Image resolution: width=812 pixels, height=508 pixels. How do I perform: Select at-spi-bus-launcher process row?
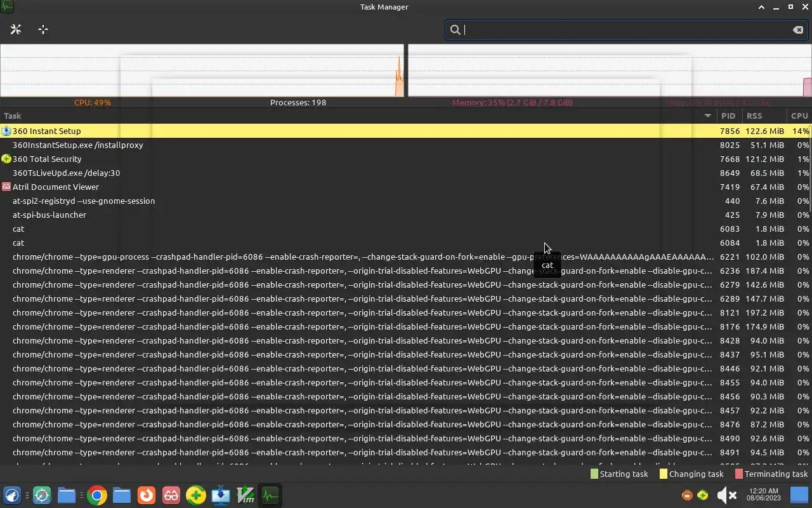[x=406, y=215]
